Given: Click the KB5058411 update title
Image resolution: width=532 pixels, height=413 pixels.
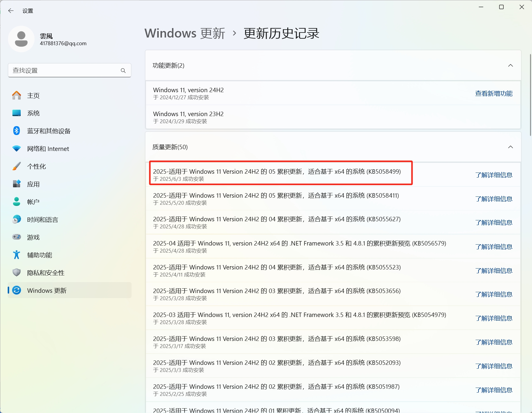Looking at the screenshot, I should click(x=276, y=195).
